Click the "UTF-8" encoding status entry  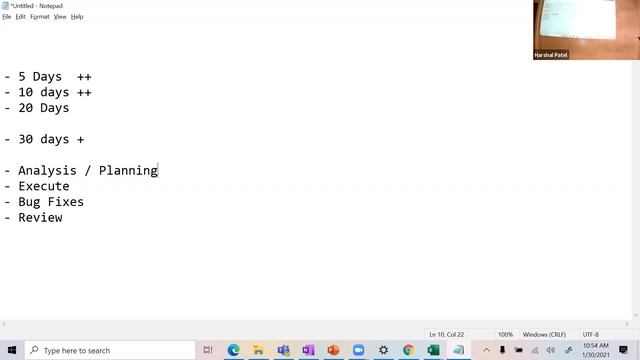[591, 334]
